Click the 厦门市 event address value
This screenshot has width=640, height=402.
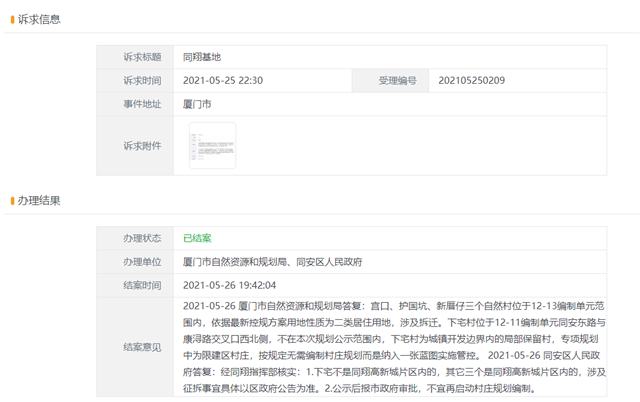(197, 104)
